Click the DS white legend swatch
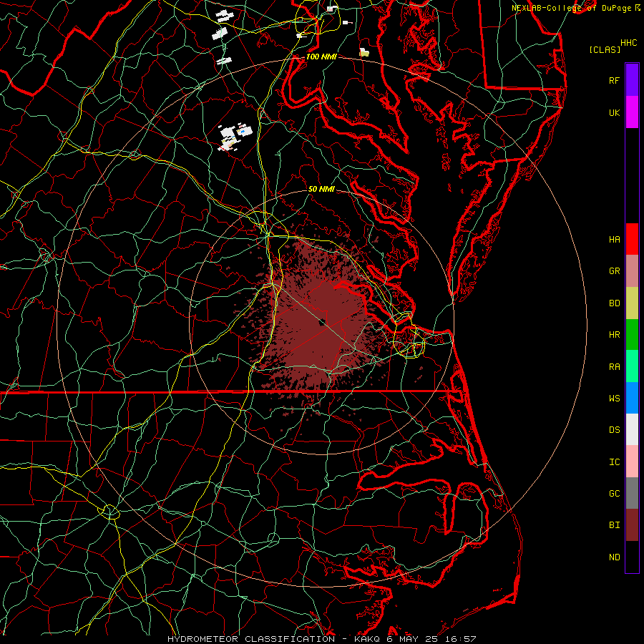644x644 pixels. point(632,429)
